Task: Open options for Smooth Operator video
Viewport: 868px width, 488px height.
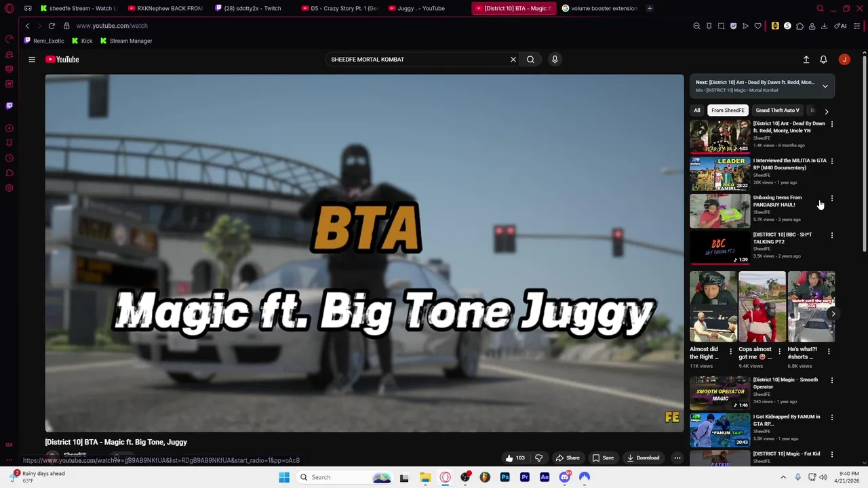Action: coord(832,381)
